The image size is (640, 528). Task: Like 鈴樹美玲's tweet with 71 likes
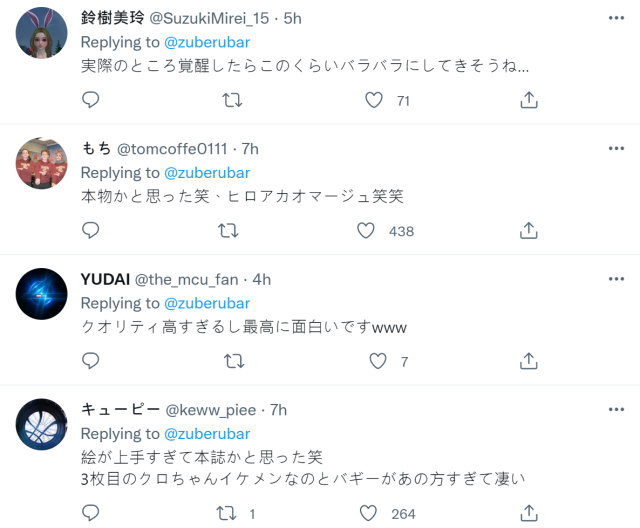[374, 100]
